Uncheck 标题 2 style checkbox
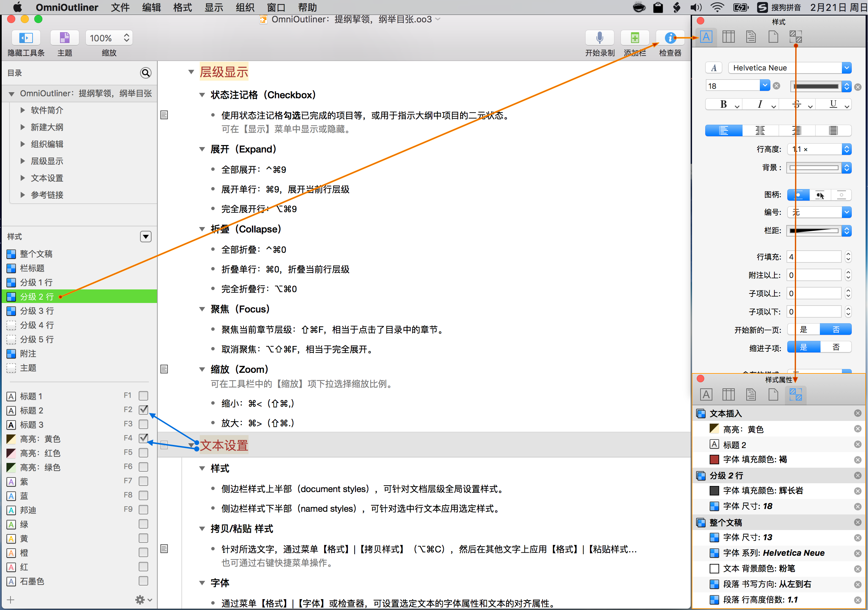The height and width of the screenshot is (610, 868). point(143,410)
